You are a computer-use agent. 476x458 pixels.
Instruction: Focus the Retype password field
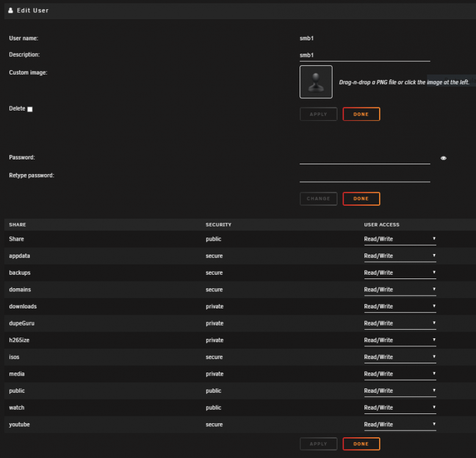pos(364,176)
